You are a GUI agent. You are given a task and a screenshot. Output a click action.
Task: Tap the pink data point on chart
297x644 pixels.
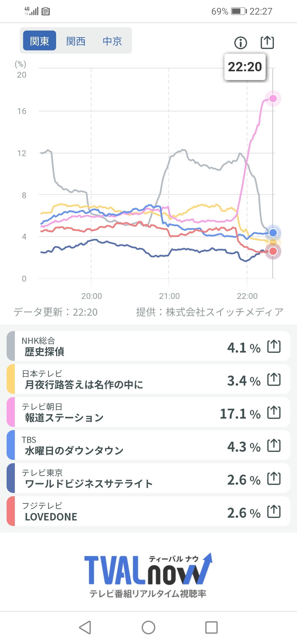[273, 99]
